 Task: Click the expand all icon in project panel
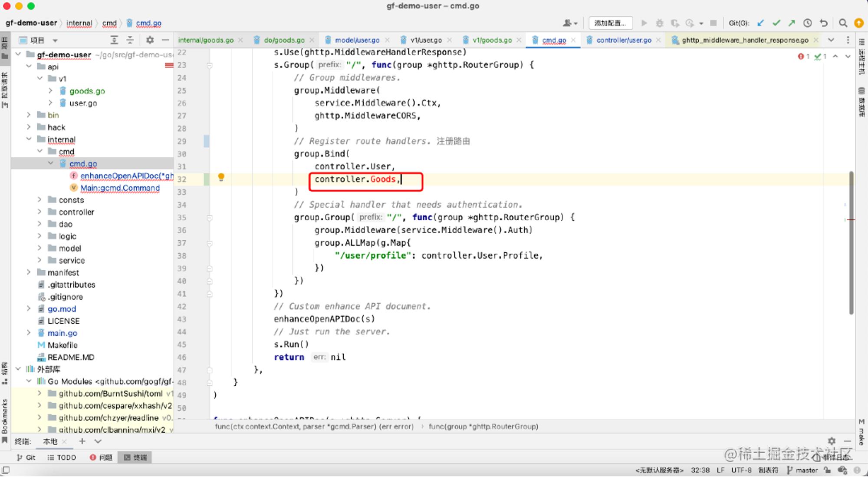114,40
